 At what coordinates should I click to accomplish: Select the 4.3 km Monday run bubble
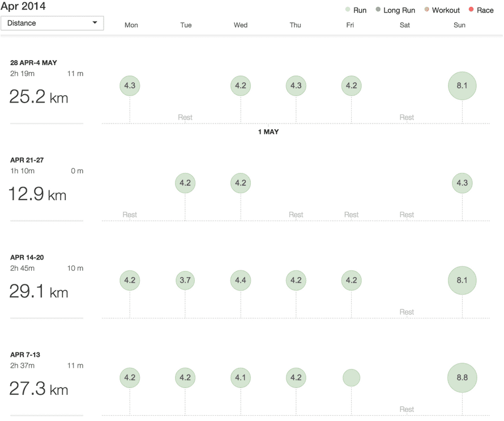point(130,86)
